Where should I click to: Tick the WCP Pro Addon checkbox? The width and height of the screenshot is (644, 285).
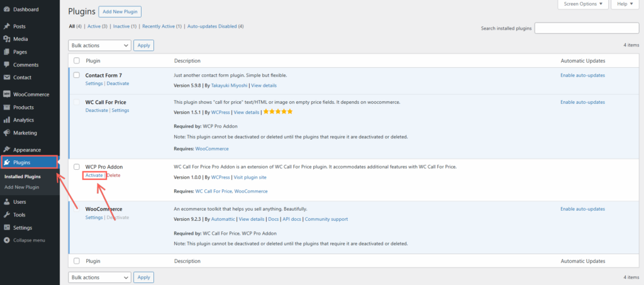76,167
